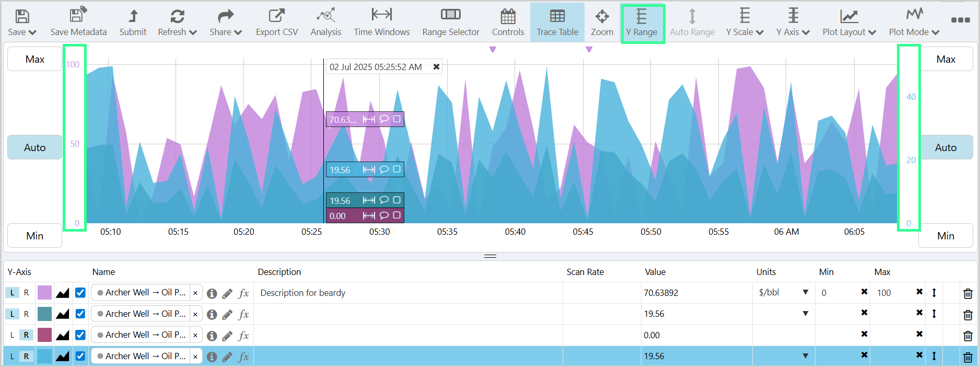Delete the first trace with trash icon

967,293
